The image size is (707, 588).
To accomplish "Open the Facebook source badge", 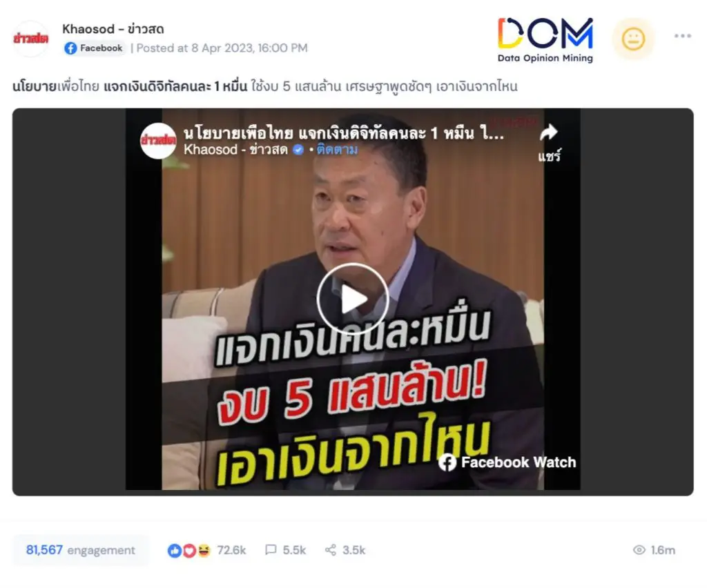I will 93,48.
